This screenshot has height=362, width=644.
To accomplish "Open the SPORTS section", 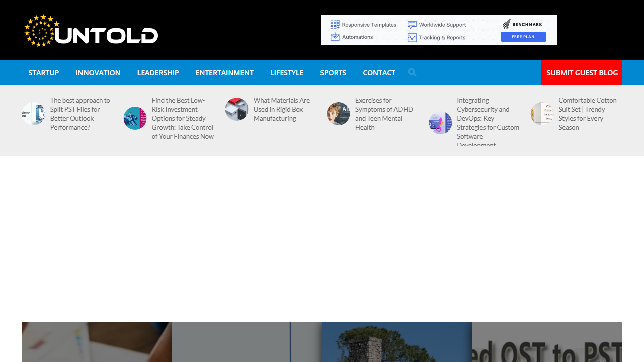I will coord(333,72).
